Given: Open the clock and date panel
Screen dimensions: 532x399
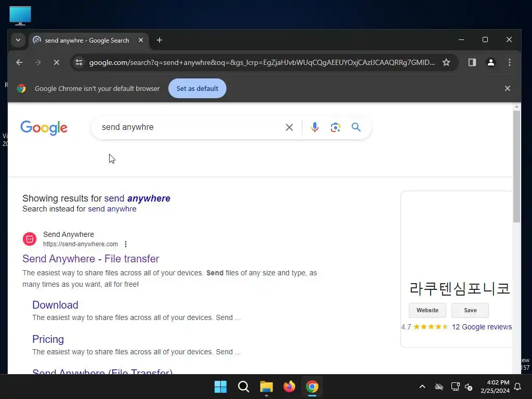Looking at the screenshot, I should click(x=495, y=387).
